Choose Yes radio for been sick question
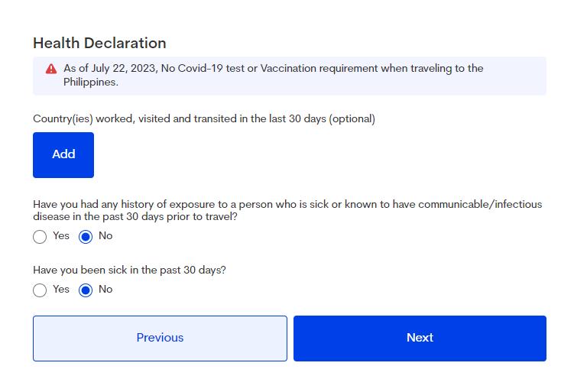Image resolution: width=574 pixels, height=392 pixels. (40, 290)
